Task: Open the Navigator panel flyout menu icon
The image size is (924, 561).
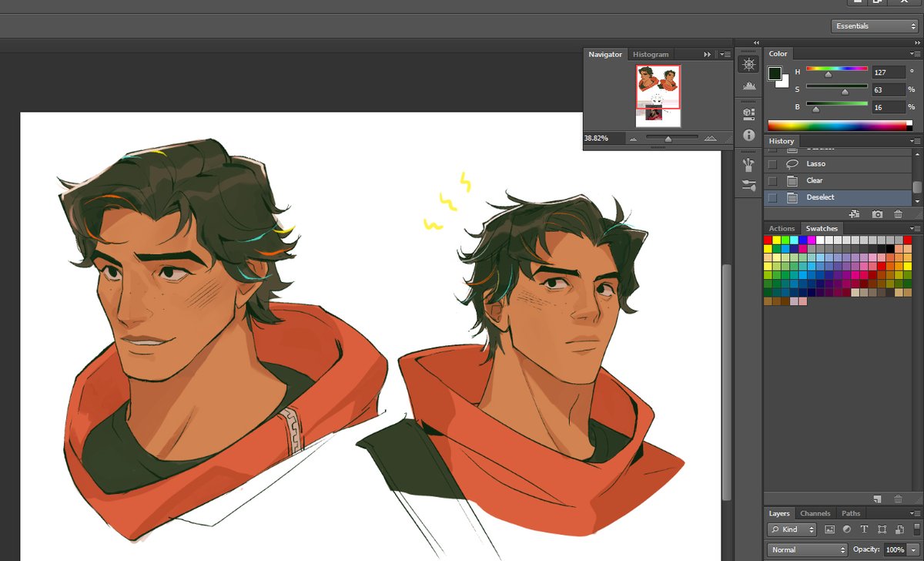Action: coord(725,55)
